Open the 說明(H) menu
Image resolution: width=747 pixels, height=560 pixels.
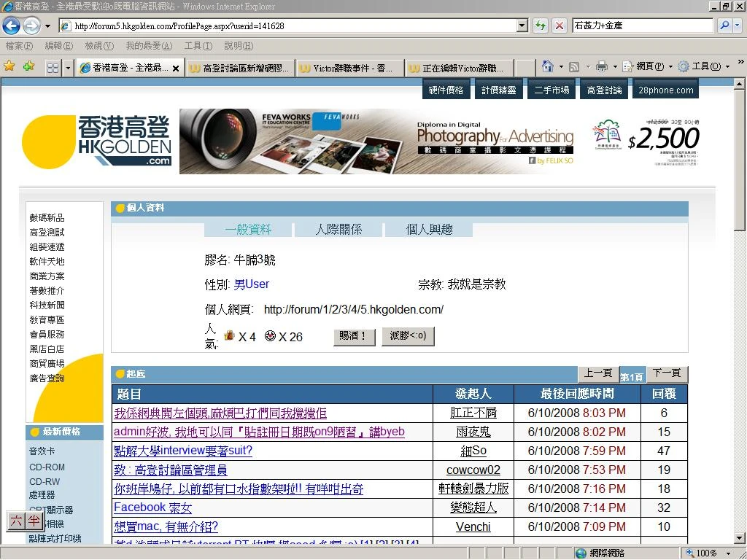[x=239, y=46]
